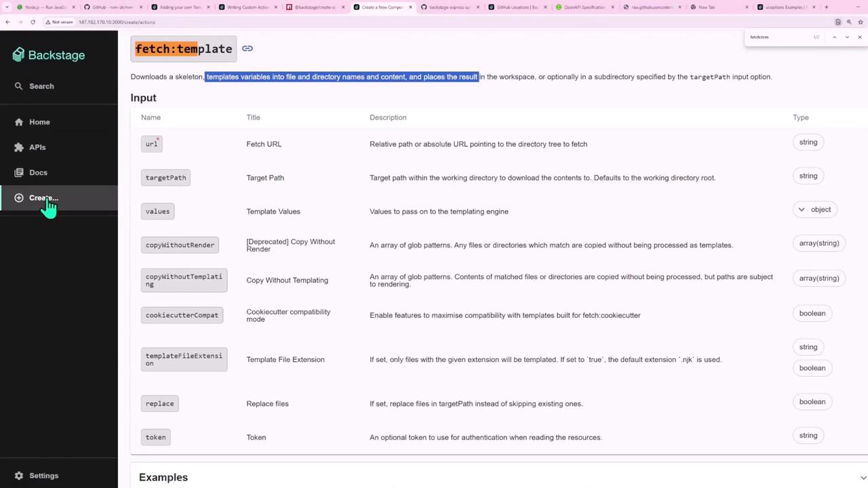Click the values parameter name chip
The height and width of the screenshot is (488, 868).
click(x=157, y=211)
